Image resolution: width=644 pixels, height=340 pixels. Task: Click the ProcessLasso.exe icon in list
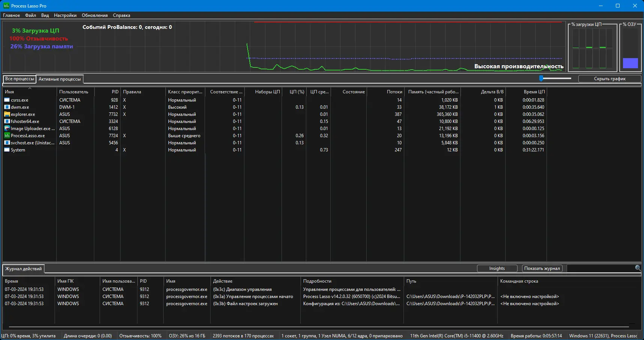7,136
